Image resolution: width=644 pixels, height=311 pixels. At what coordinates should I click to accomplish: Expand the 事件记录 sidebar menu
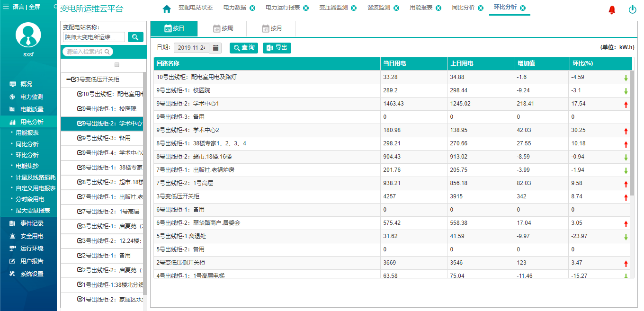[31, 223]
